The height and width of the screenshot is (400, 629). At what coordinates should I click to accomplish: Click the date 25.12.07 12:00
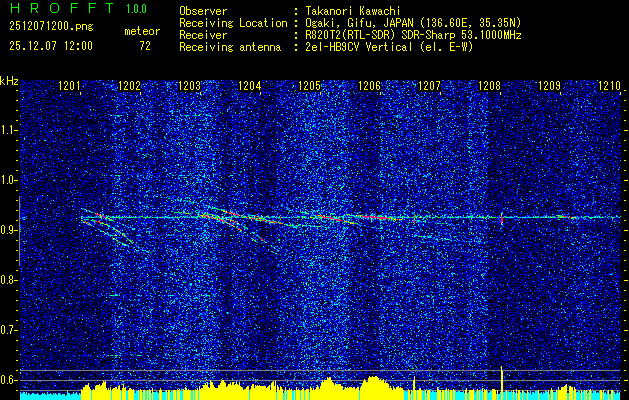click(51, 46)
